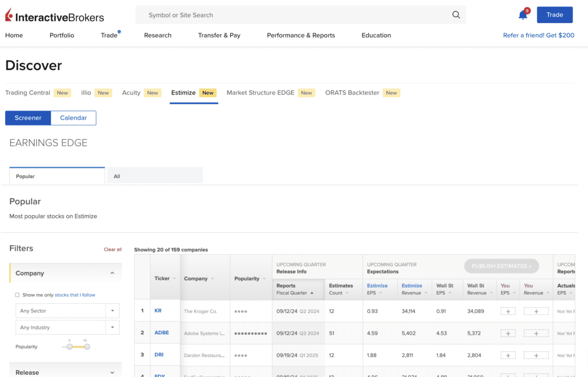Click DRI popularity dots indicator
Screen dimensions: 588x377
pyautogui.click(x=241, y=356)
